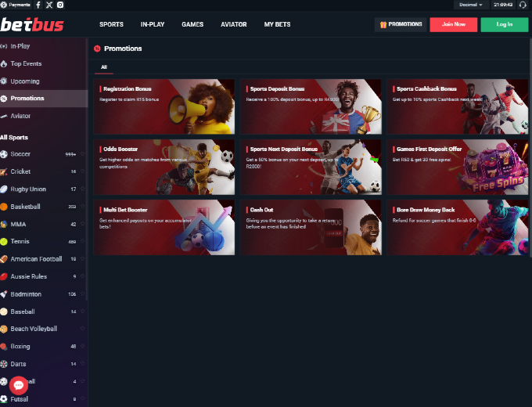This screenshot has width=532, height=407.
Task: Favorite Rugby Union with its star
Action: click(82, 189)
